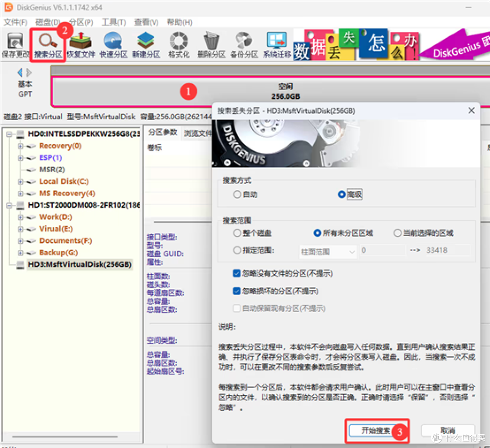Click the 删除分区 delete partition icon
The width and height of the screenshot is (490, 448).
(x=211, y=45)
